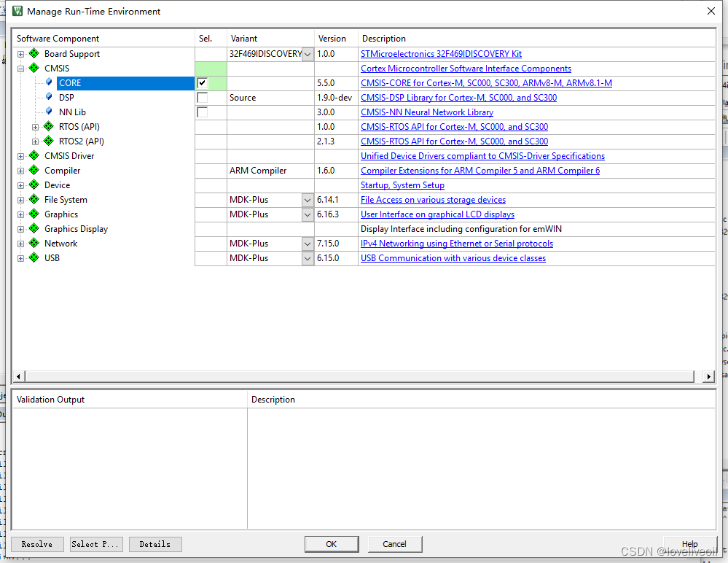The image size is (728, 563).
Task: Open the USB MDK-Plus variant dropdown
Action: coord(308,258)
